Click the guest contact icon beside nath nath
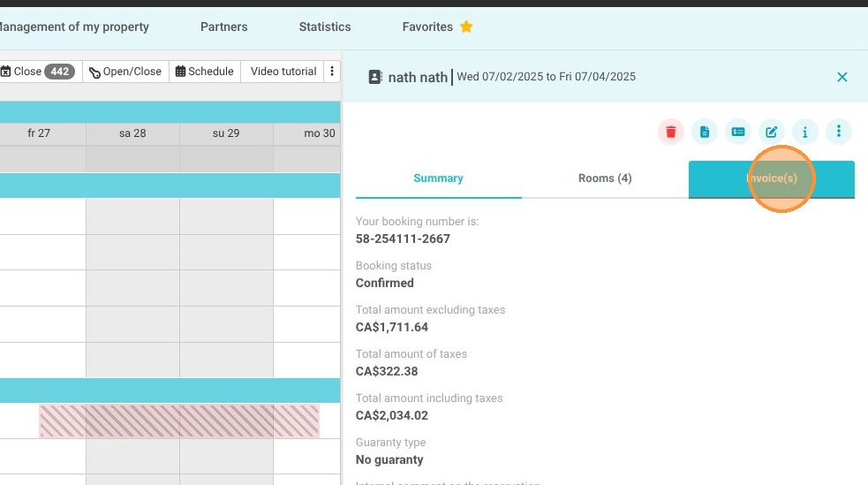This screenshot has height=485, width=868. 374,77
